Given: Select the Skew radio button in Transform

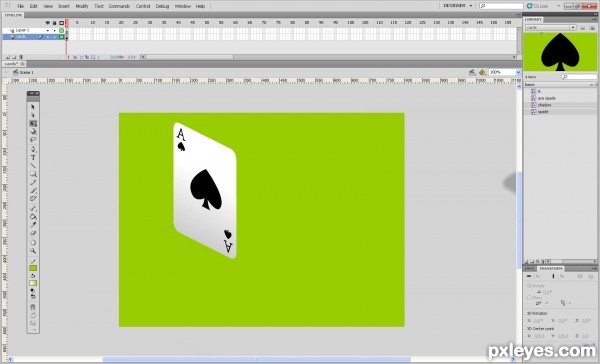Looking at the screenshot, I should tap(530, 297).
